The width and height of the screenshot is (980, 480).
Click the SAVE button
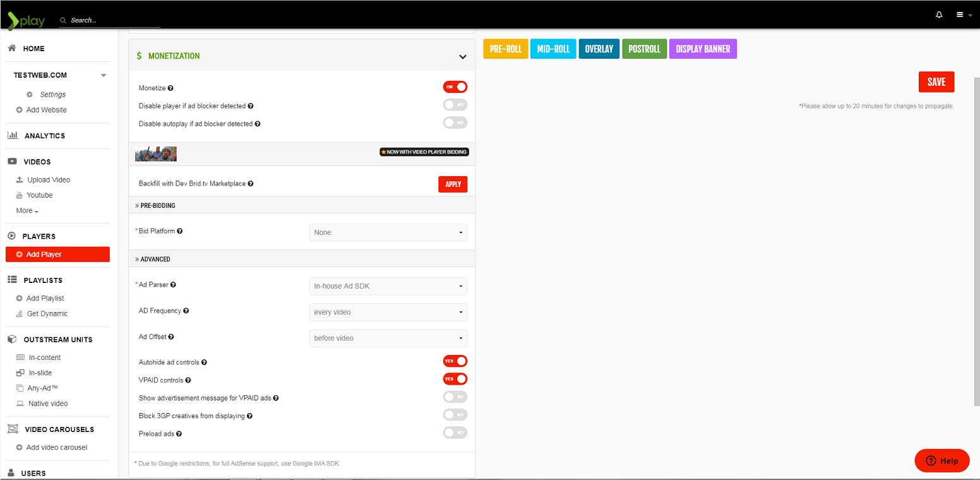point(936,81)
